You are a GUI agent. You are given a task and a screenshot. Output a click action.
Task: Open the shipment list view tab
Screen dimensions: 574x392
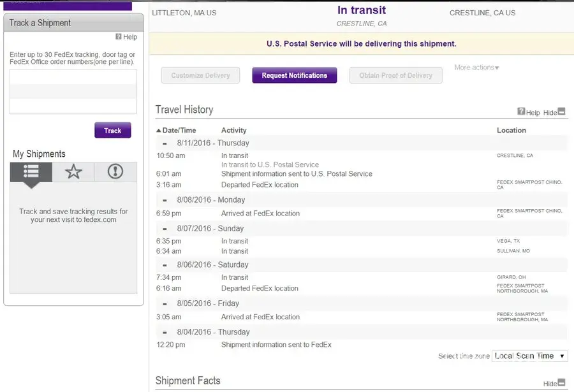pyautogui.click(x=31, y=172)
